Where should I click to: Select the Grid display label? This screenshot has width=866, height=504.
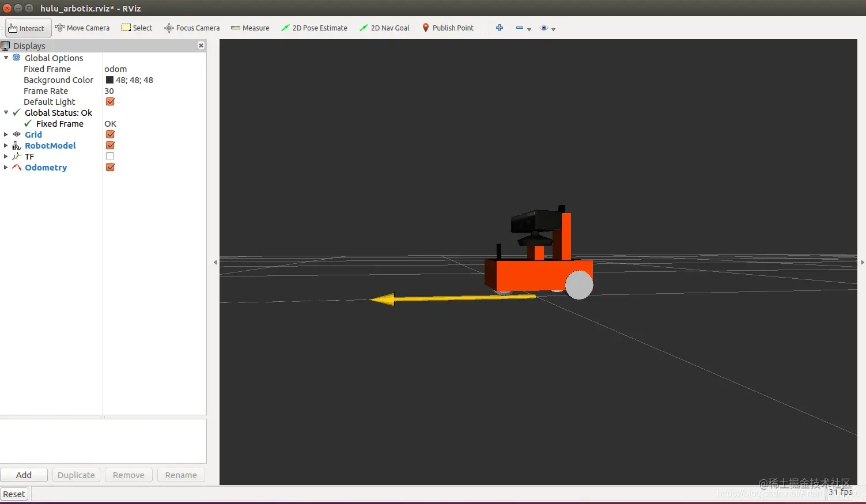click(33, 134)
